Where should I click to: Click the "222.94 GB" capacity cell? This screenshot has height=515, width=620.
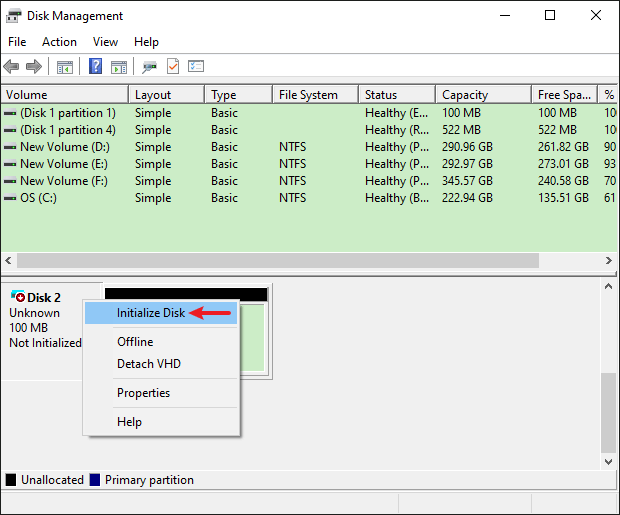(467, 198)
